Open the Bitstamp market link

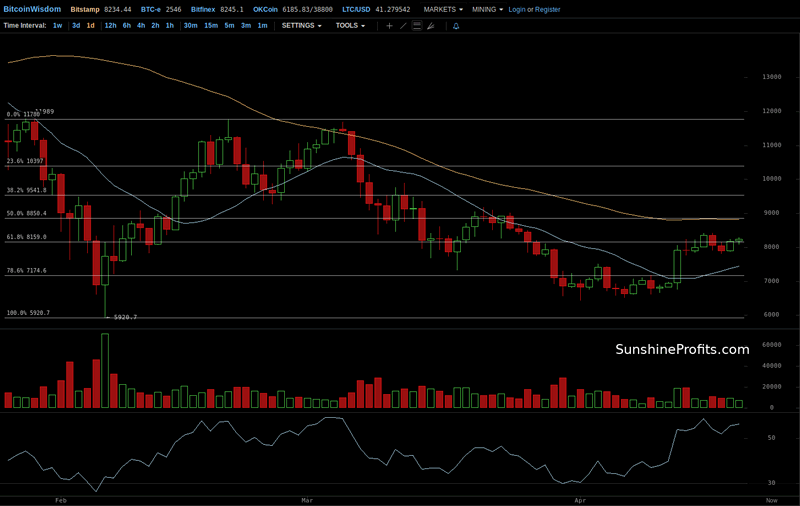85,10
